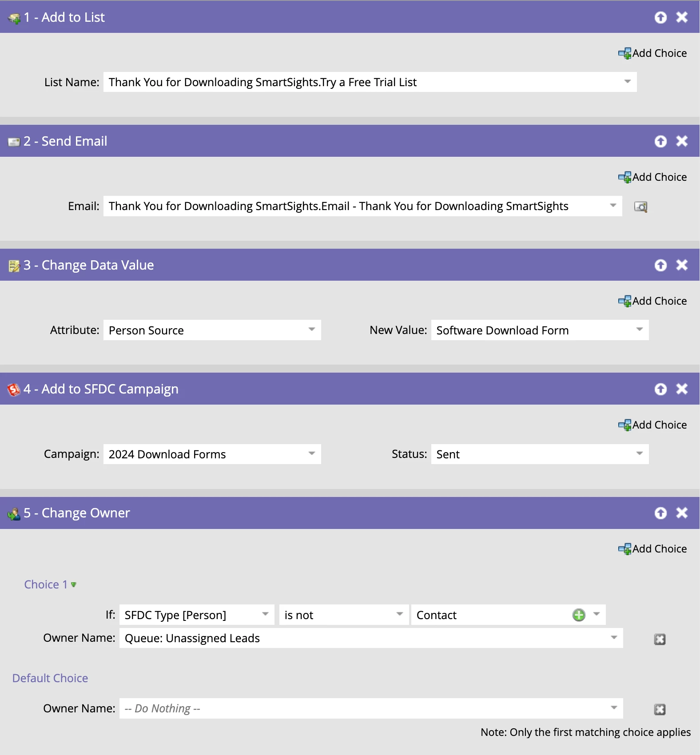The image size is (700, 755).
Task: Delete the Send Email step
Action: point(682,141)
